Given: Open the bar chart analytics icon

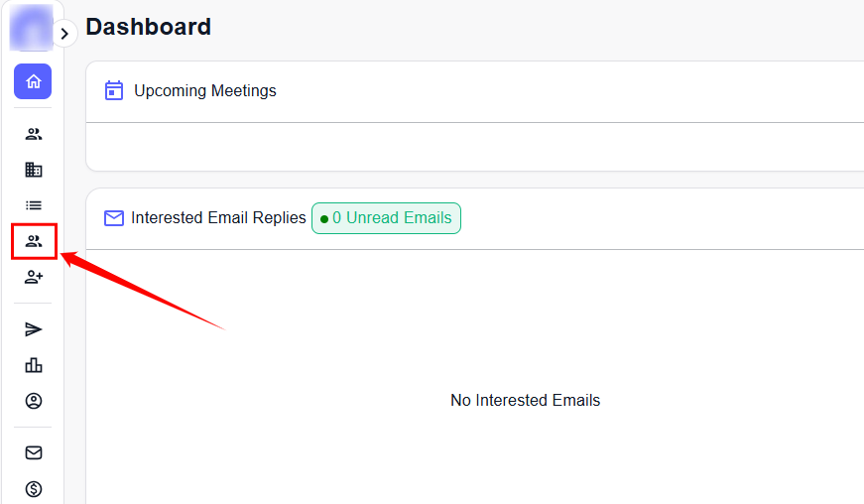Looking at the screenshot, I should point(34,365).
